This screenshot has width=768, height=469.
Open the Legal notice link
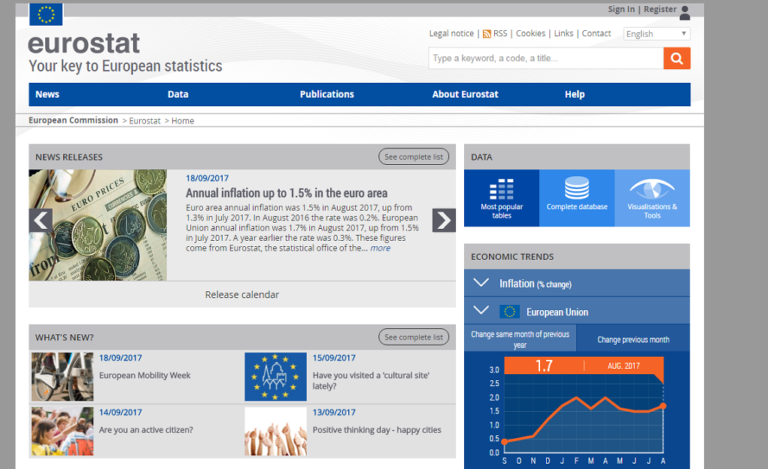point(451,33)
